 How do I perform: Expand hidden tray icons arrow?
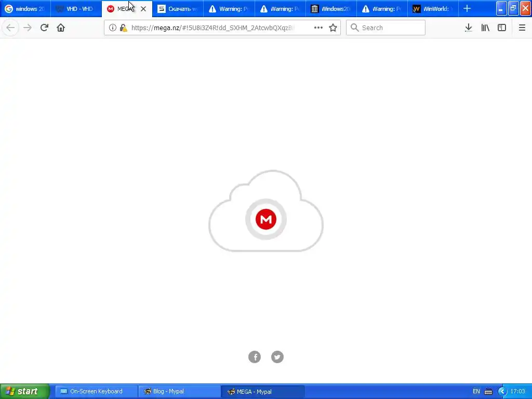[x=502, y=392]
